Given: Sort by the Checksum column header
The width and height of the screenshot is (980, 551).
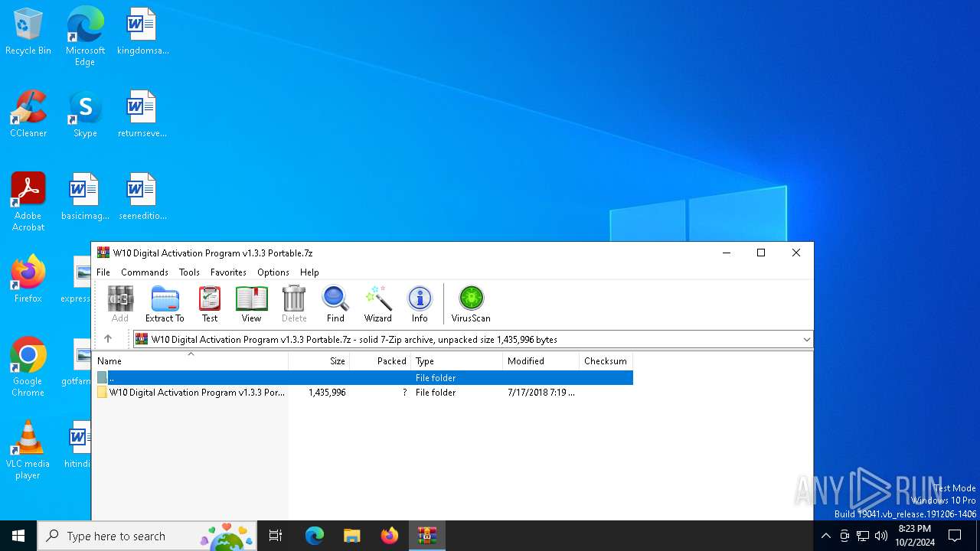Looking at the screenshot, I should [x=606, y=361].
